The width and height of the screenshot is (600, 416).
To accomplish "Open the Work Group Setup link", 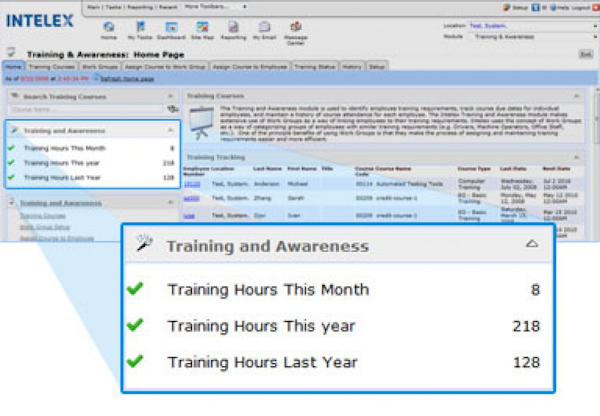I will (x=45, y=227).
